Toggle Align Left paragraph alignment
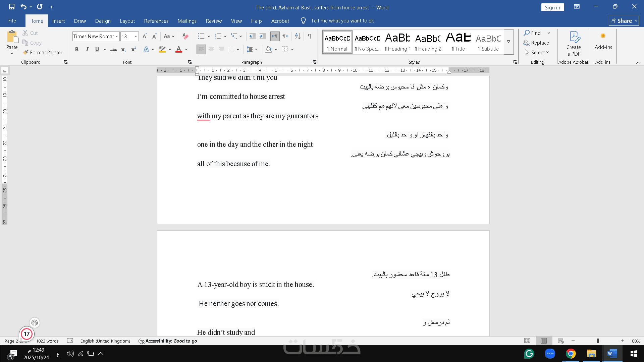This screenshot has height=362, width=644. (201, 49)
